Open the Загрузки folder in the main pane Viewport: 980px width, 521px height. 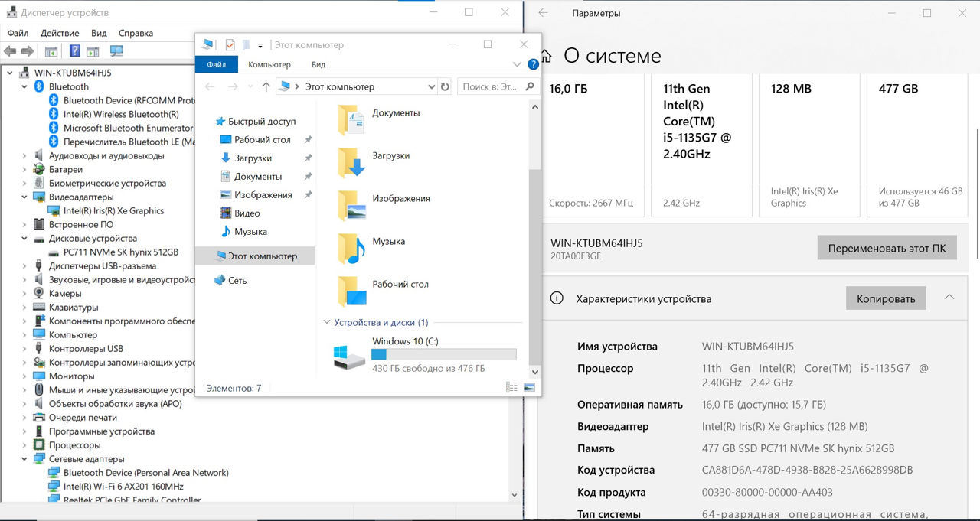(x=390, y=156)
